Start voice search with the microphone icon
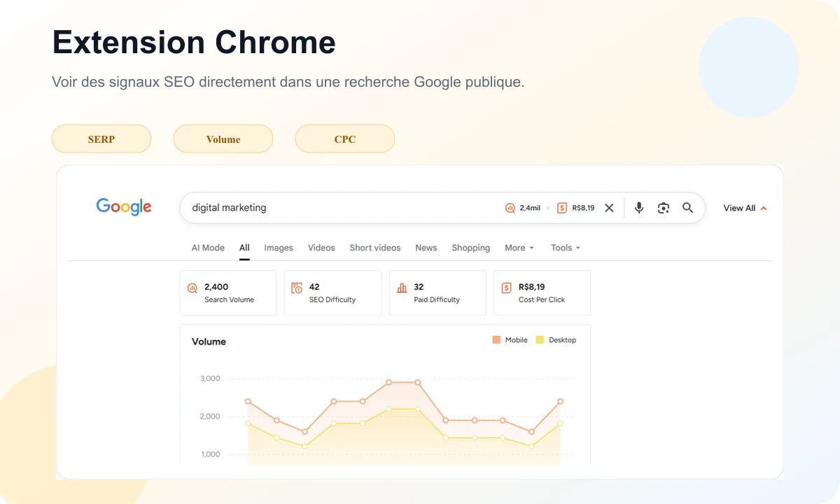 (639, 208)
